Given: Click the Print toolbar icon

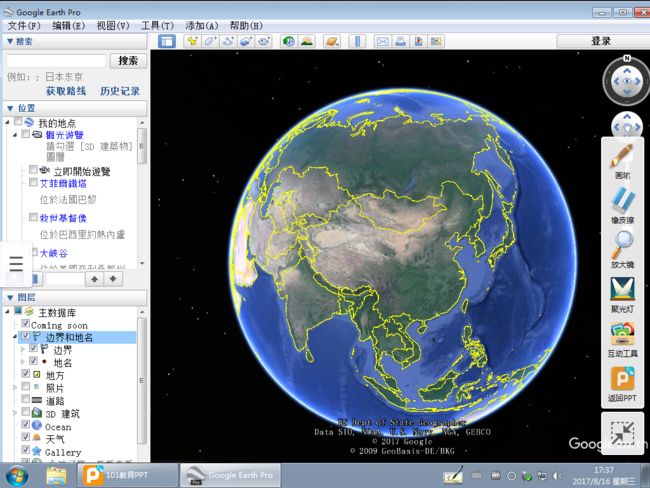Looking at the screenshot, I should point(400,41).
